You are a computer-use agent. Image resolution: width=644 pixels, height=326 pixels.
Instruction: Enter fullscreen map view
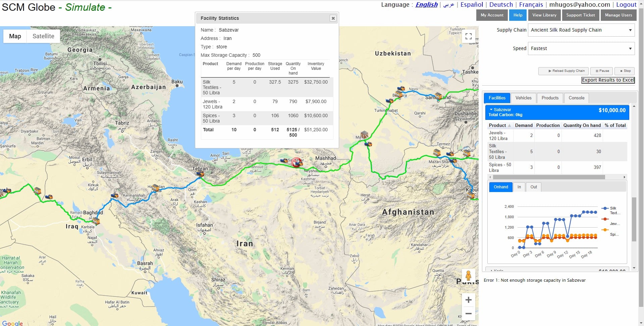coord(469,36)
